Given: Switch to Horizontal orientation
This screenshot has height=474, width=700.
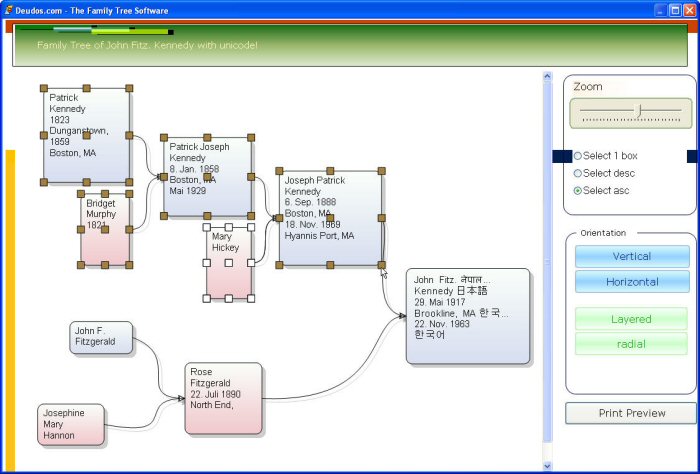Looking at the screenshot, I should coord(631,282).
